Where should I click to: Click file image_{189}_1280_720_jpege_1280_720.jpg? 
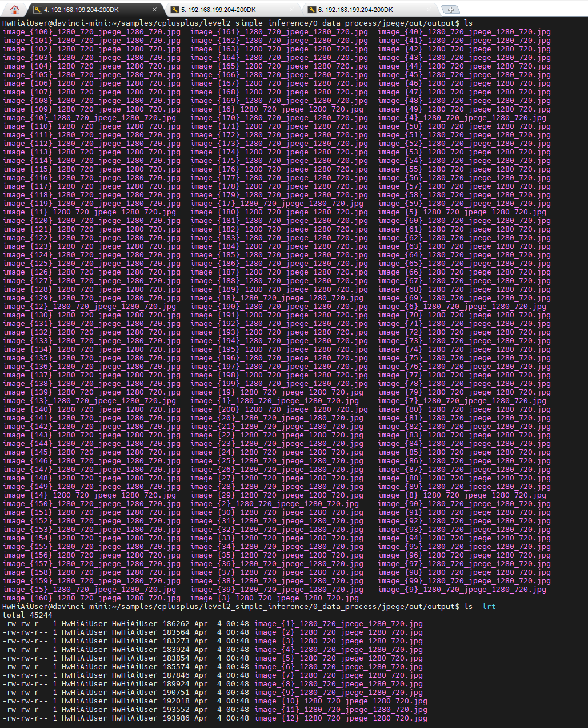click(279, 289)
